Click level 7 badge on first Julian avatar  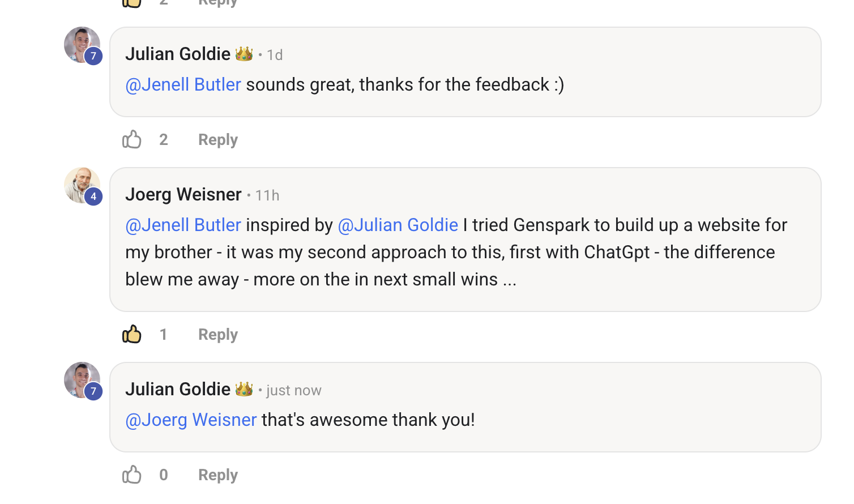[93, 56]
